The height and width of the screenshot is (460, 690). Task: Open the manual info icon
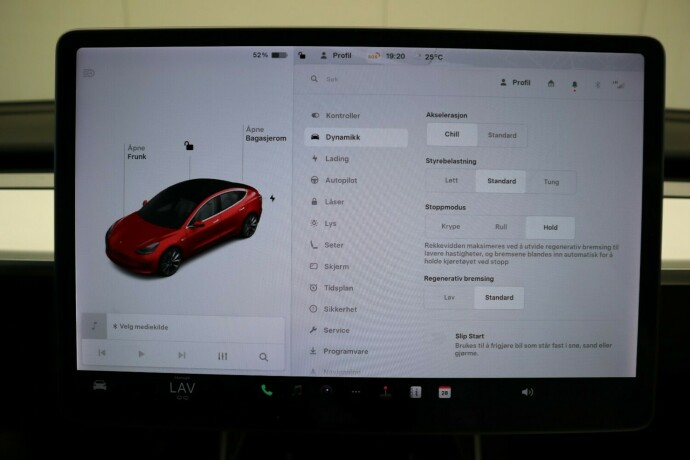pos(415,392)
